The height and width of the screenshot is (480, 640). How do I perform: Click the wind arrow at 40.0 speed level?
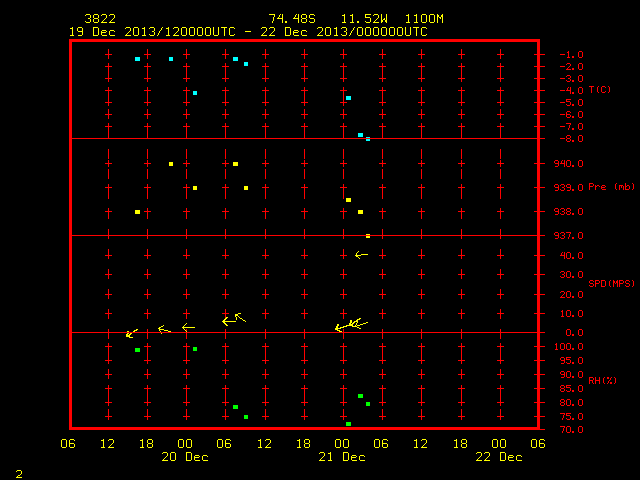coord(361,255)
